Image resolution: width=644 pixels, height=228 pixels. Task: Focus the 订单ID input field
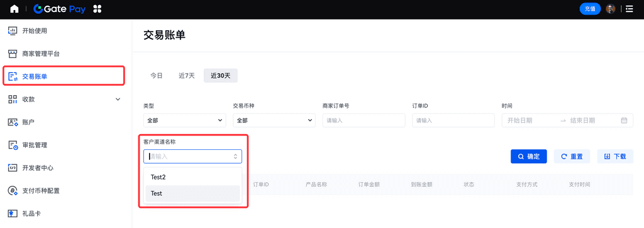[453, 120]
